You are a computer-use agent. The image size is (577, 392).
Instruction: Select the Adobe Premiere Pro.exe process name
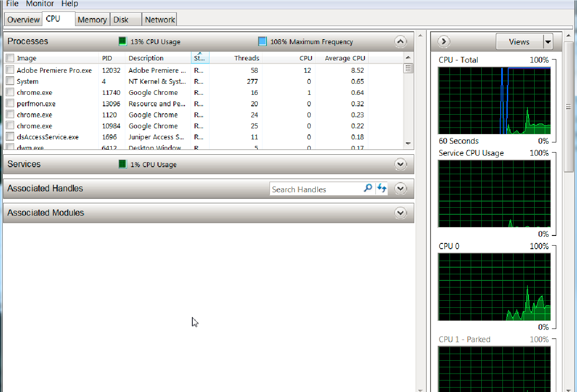(54, 70)
